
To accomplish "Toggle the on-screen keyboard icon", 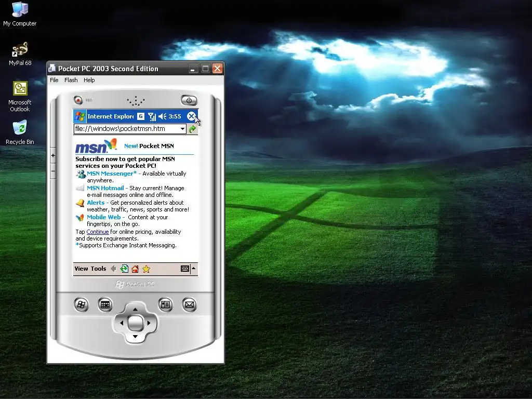I will (185, 269).
